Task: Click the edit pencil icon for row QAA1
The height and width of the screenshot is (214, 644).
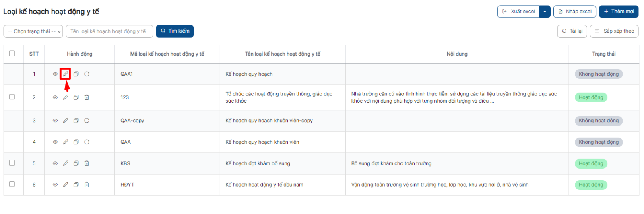Action: tap(66, 74)
